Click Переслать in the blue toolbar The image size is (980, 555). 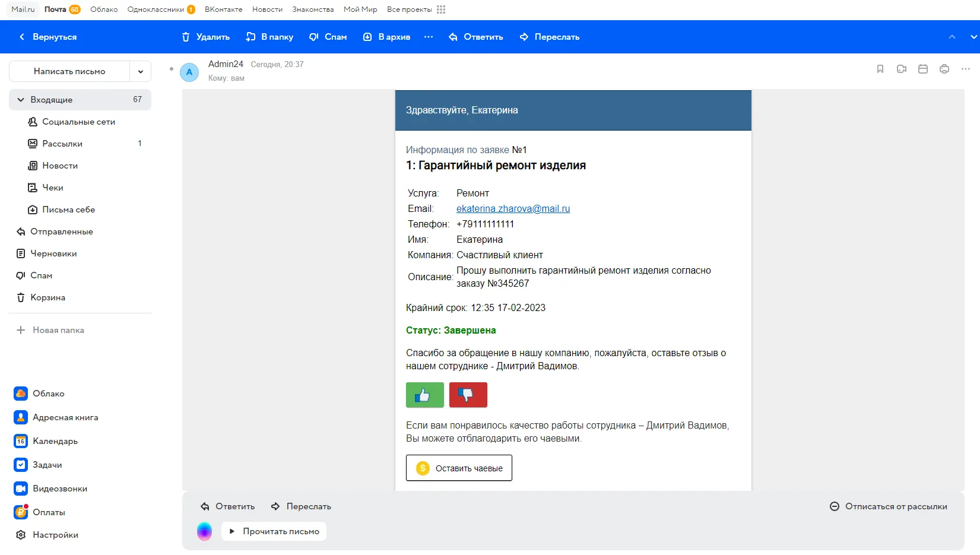coord(549,37)
